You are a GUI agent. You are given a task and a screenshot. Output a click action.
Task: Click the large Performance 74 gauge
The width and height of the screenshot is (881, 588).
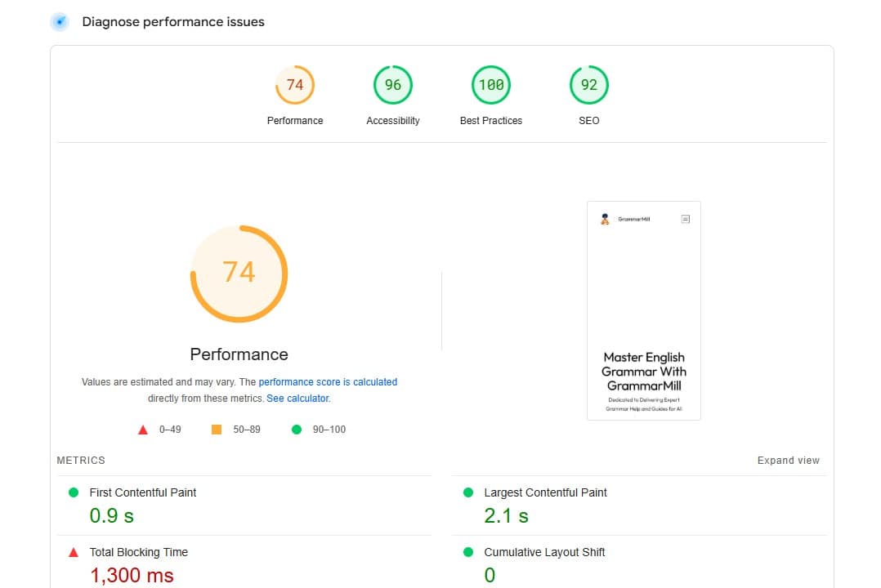tap(239, 274)
